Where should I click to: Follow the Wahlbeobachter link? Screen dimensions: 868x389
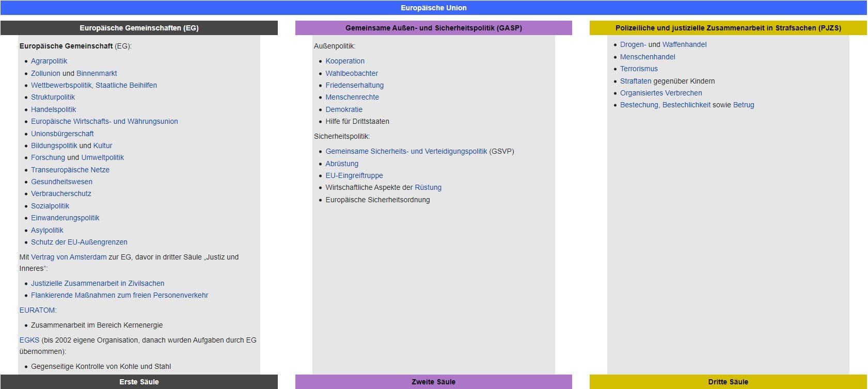click(352, 73)
